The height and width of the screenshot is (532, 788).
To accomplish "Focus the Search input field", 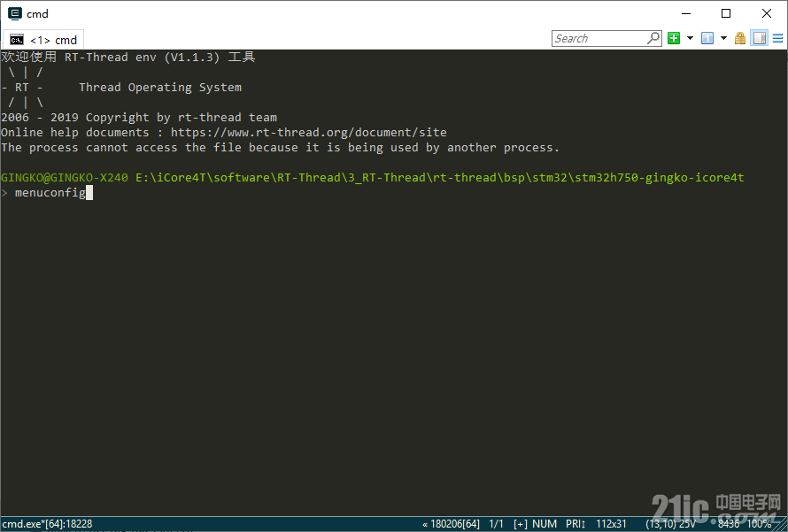I will [x=599, y=39].
